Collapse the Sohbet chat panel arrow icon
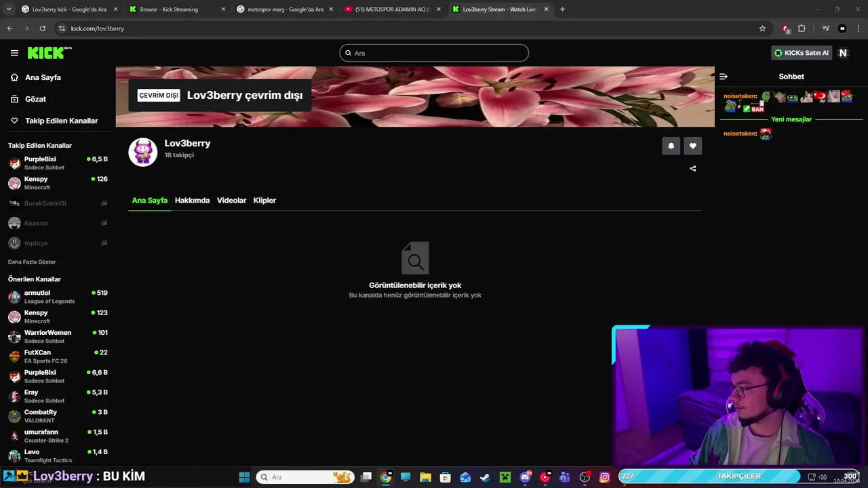868x488 pixels. point(724,77)
